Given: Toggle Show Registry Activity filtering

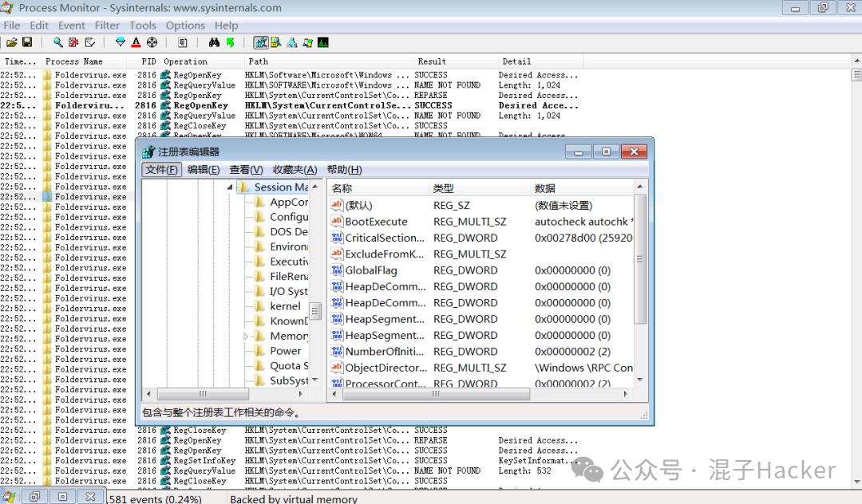Looking at the screenshot, I should click(261, 42).
